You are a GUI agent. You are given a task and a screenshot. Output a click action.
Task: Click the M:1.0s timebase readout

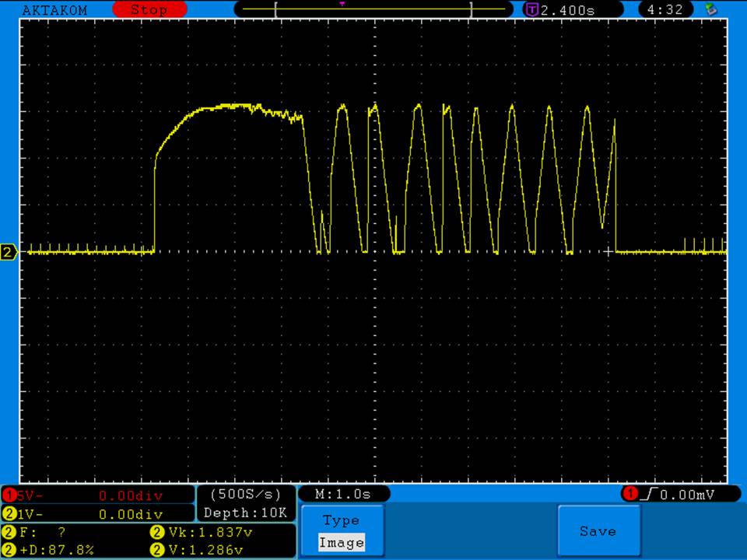(x=343, y=494)
